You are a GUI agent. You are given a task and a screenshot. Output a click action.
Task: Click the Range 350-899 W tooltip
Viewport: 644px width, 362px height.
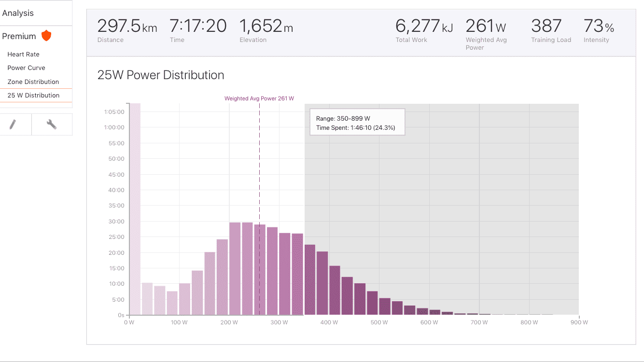tap(357, 123)
